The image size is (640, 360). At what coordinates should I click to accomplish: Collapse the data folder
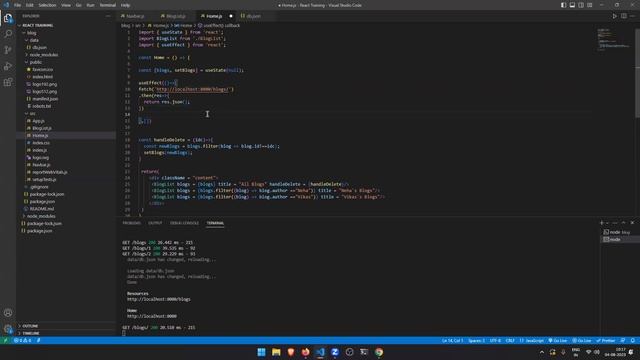[34, 40]
